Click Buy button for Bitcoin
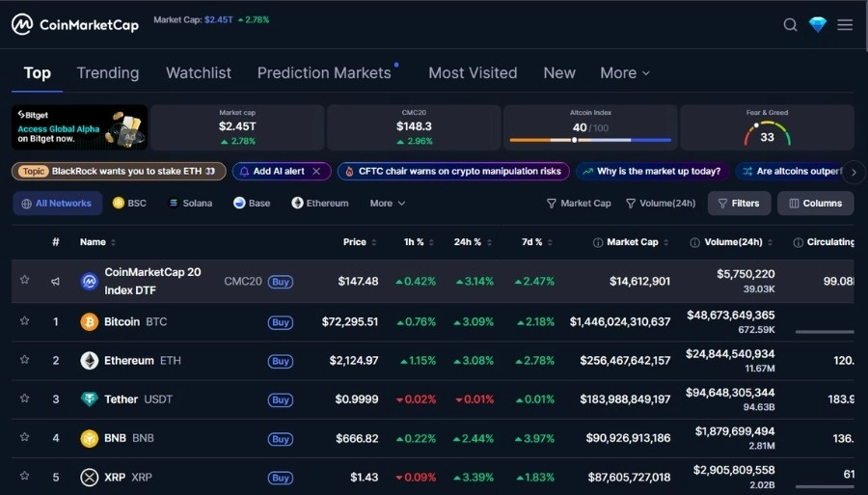Screen dimensions: 868x495 point(281,322)
